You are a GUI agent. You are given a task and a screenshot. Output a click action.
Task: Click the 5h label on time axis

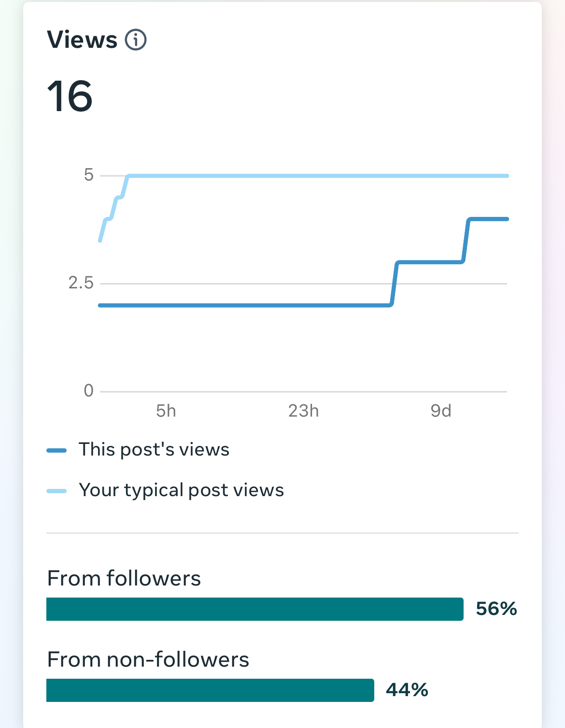(x=166, y=411)
